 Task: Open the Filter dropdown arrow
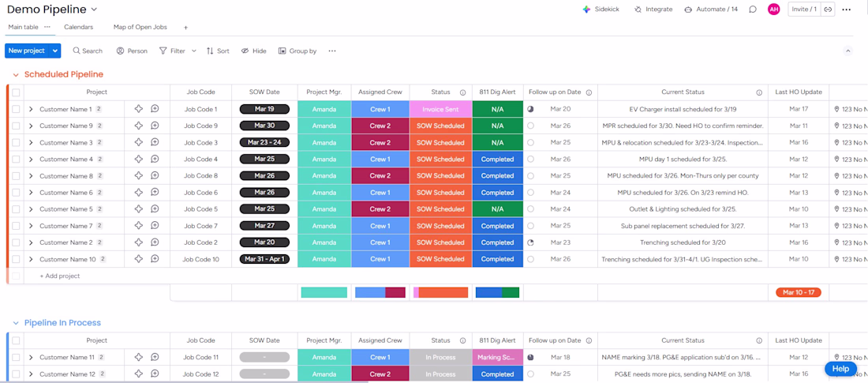click(194, 51)
